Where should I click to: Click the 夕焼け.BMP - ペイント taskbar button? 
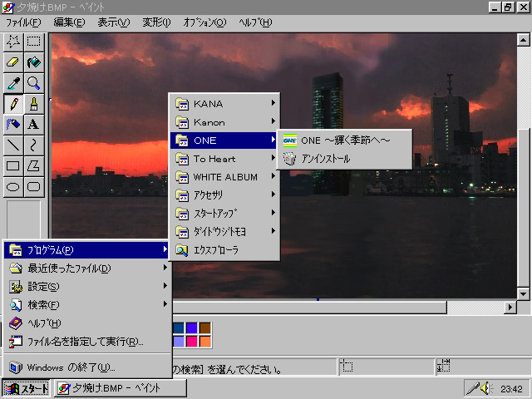[x=121, y=388]
